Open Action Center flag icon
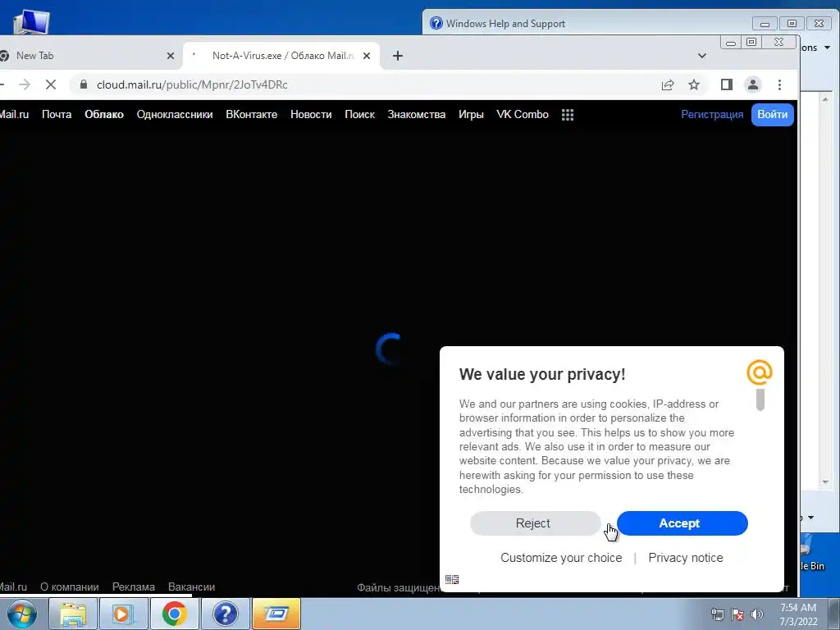The width and height of the screenshot is (840, 630). pyautogui.click(x=737, y=614)
